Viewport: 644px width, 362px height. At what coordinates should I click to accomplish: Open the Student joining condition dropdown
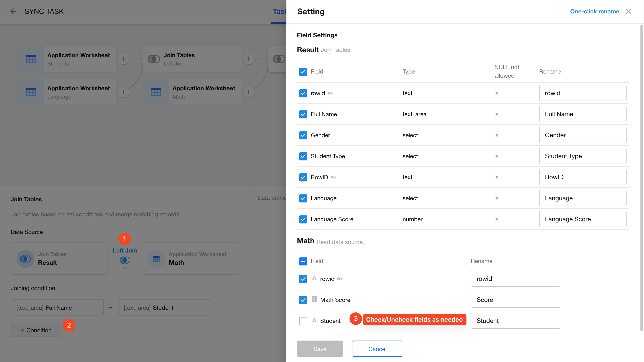pos(164,307)
